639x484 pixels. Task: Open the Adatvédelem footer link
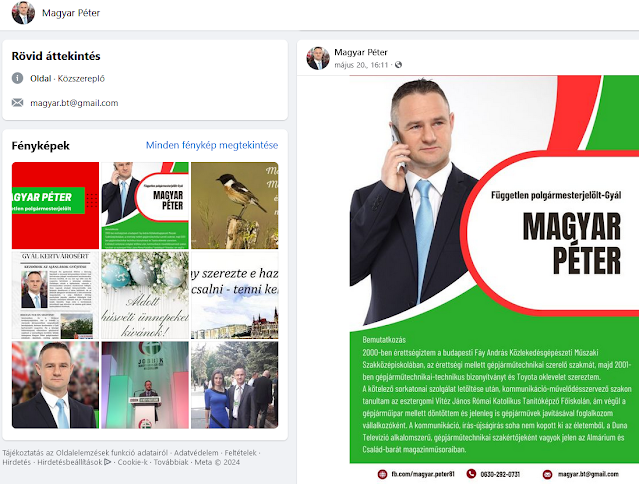pyautogui.click(x=196, y=453)
